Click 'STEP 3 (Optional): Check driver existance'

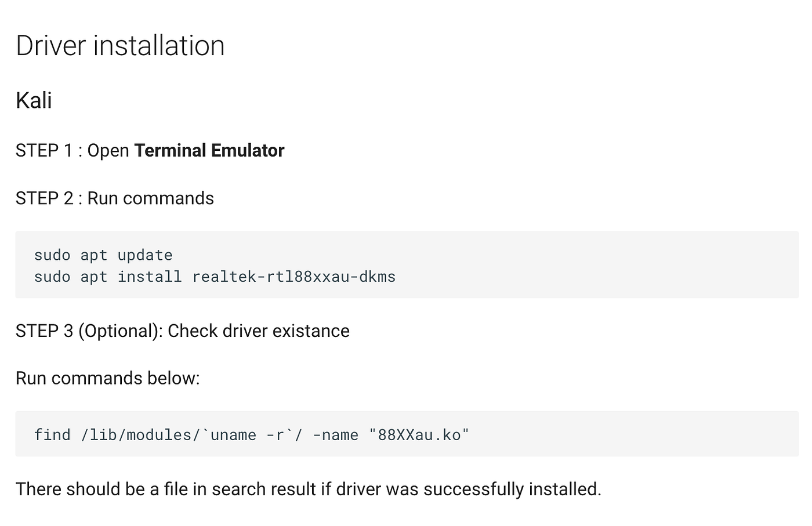[x=183, y=331]
